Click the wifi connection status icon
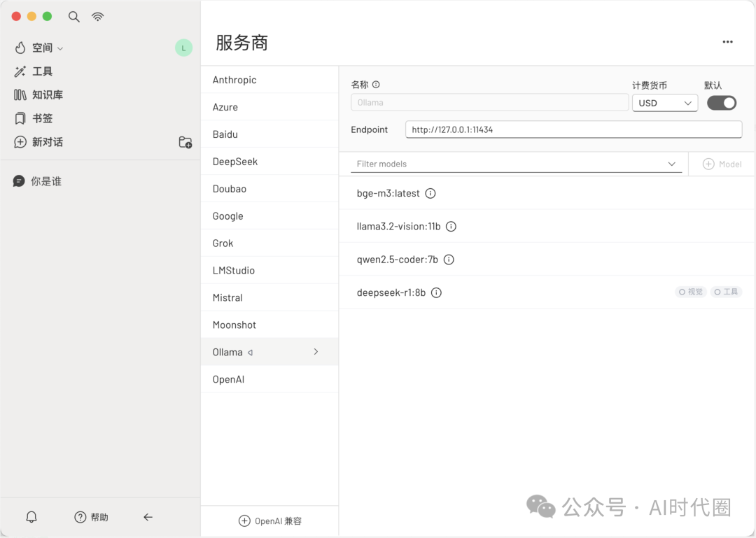This screenshot has height=538, width=756. pyautogui.click(x=97, y=17)
